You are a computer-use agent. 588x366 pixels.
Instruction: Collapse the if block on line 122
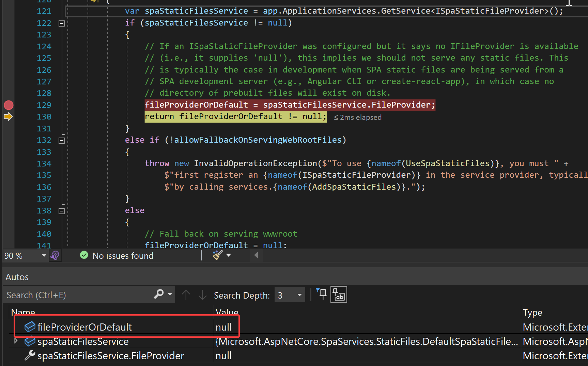coord(62,23)
